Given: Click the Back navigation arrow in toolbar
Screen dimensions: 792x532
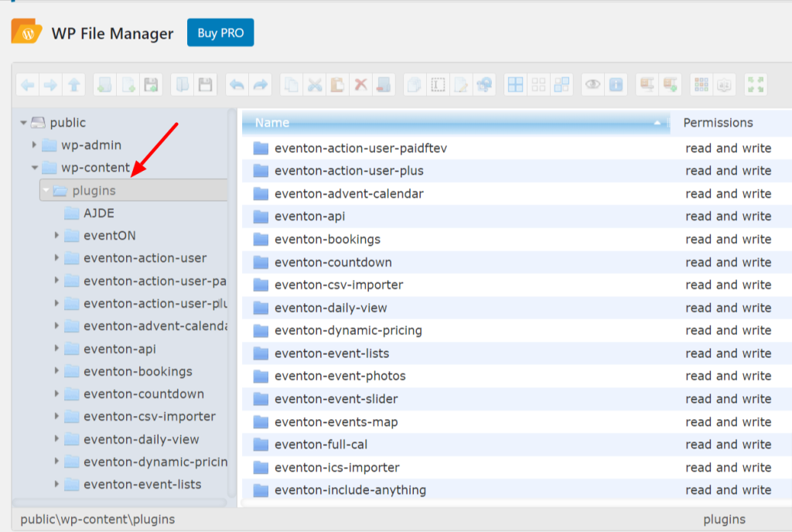Looking at the screenshot, I should [x=28, y=85].
